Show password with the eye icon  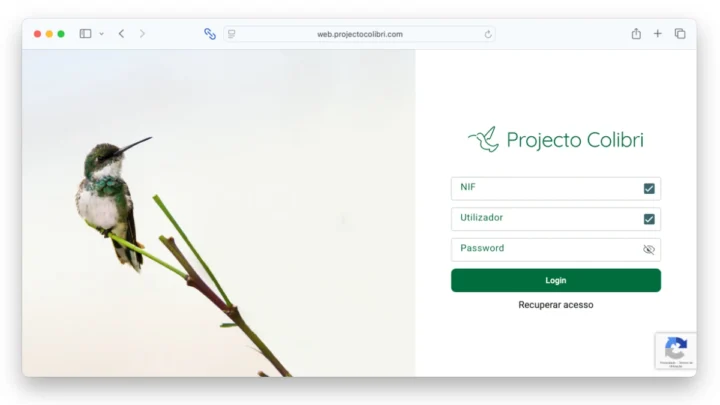click(x=649, y=249)
